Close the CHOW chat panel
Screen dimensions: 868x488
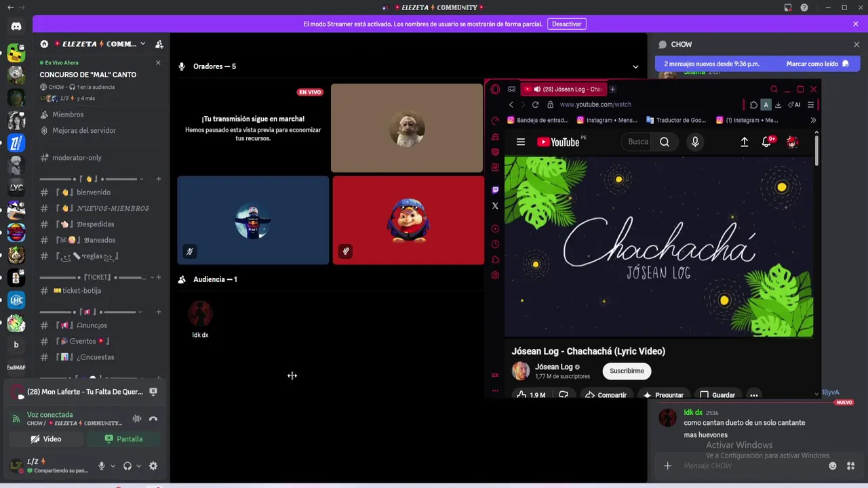(856, 44)
